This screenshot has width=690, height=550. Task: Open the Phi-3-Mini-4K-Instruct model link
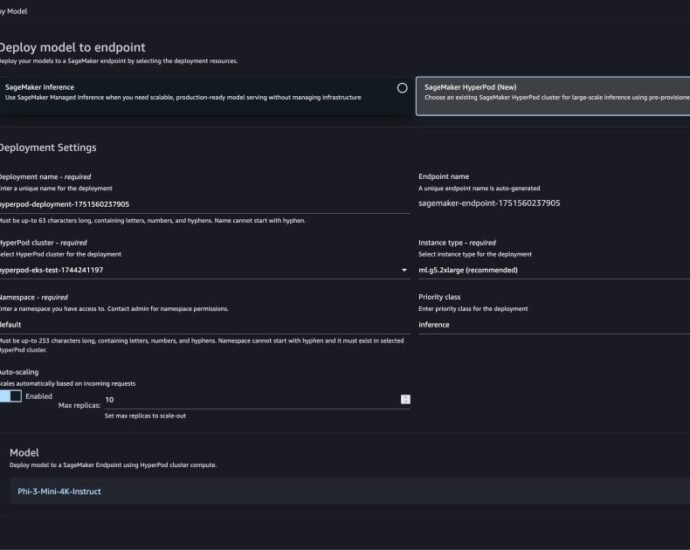tap(59, 491)
